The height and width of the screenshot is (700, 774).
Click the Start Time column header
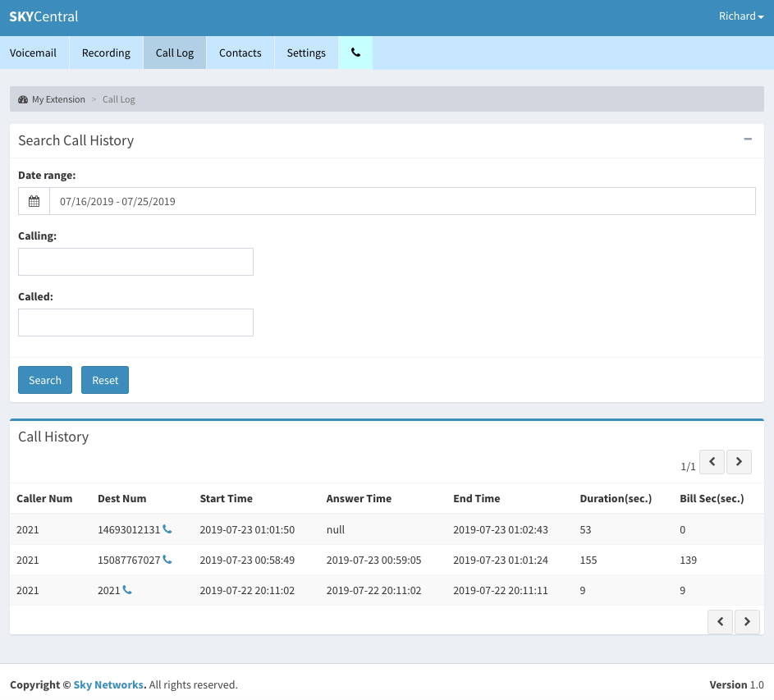point(226,499)
